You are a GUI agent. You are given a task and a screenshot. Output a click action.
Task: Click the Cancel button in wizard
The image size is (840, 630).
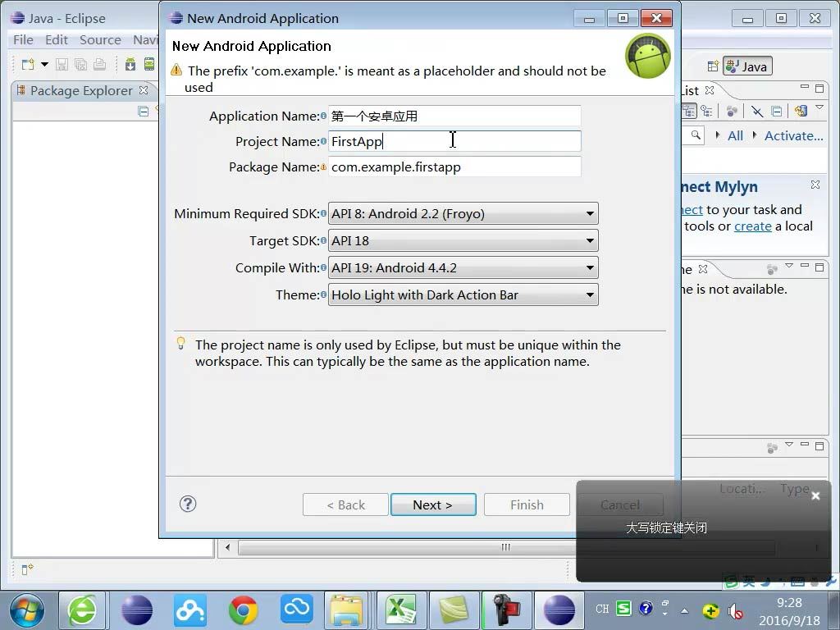620,504
